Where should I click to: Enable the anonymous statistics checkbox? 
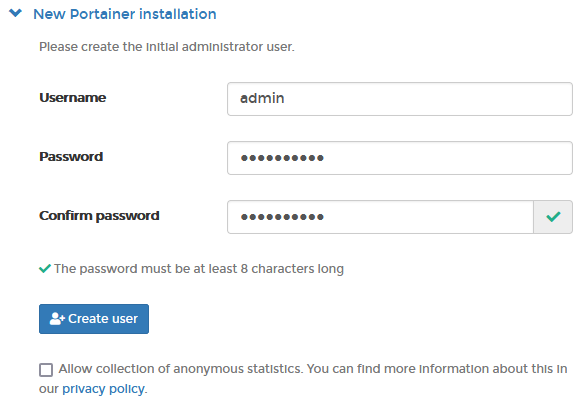click(46, 370)
